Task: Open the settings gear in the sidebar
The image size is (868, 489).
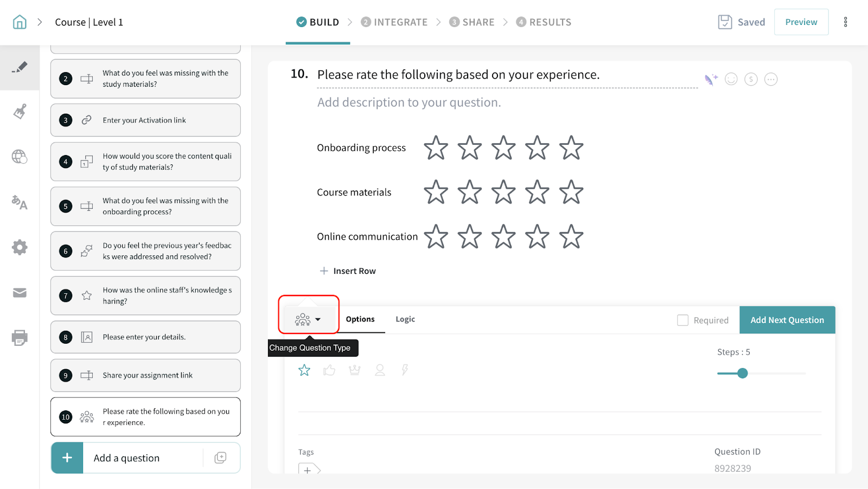Action: coord(20,247)
